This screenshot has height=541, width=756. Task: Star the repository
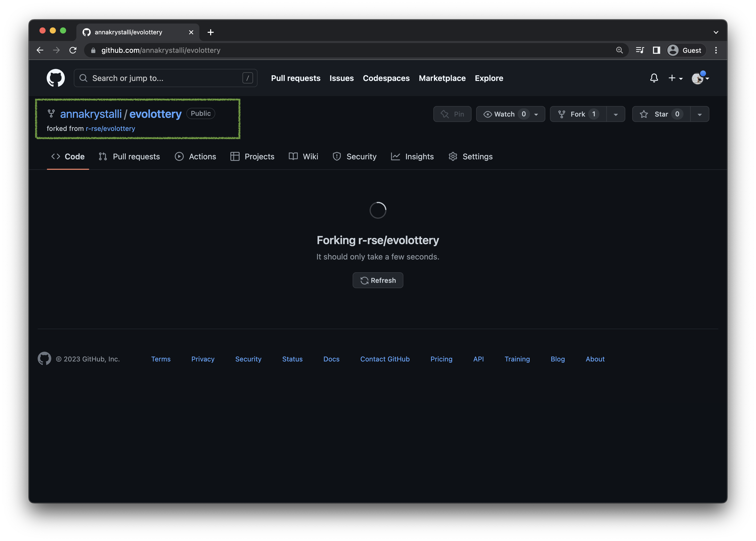661,114
